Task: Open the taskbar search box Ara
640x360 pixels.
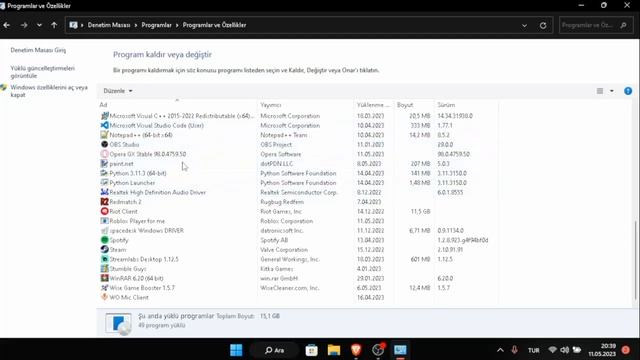Action: pos(274,350)
